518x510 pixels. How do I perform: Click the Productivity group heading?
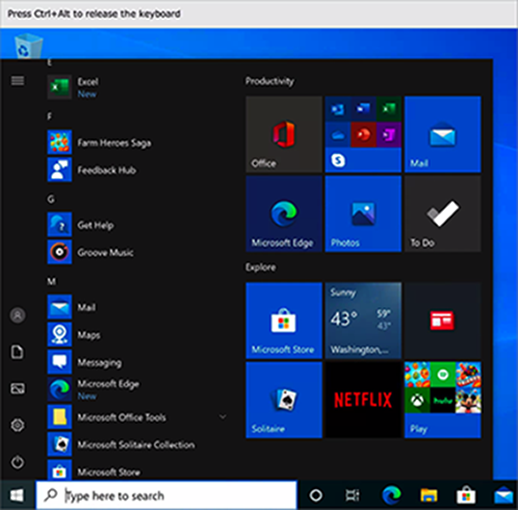tap(270, 81)
